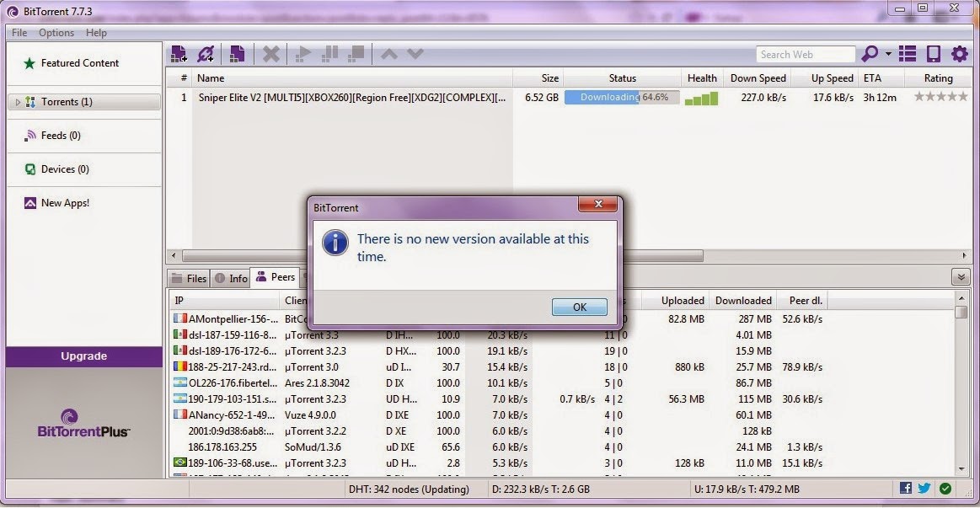
Task: Focus the Search Web input field
Action: tap(805, 55)
